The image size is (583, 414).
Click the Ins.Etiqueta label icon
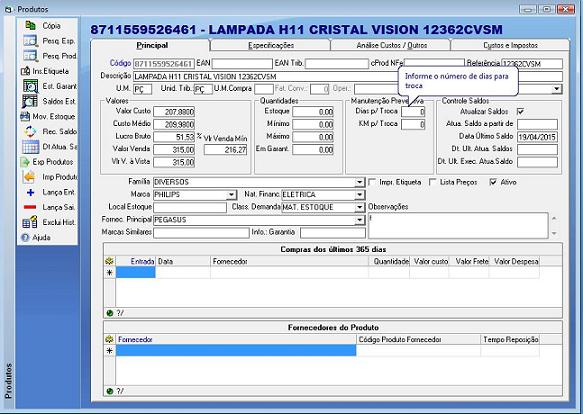click(x=25, y=71)
